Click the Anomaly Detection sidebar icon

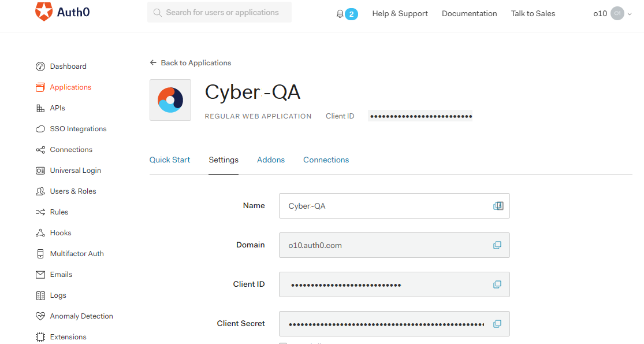click(40, 316)
